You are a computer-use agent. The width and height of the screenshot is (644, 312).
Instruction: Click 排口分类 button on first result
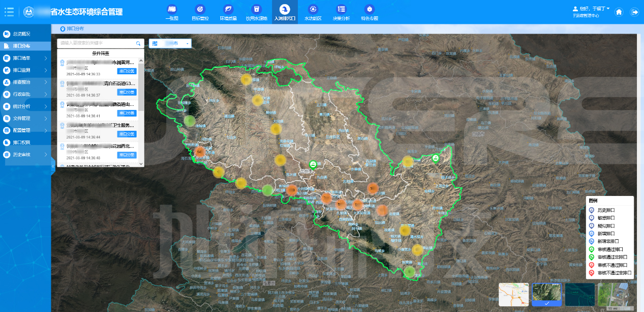point(127,71)
